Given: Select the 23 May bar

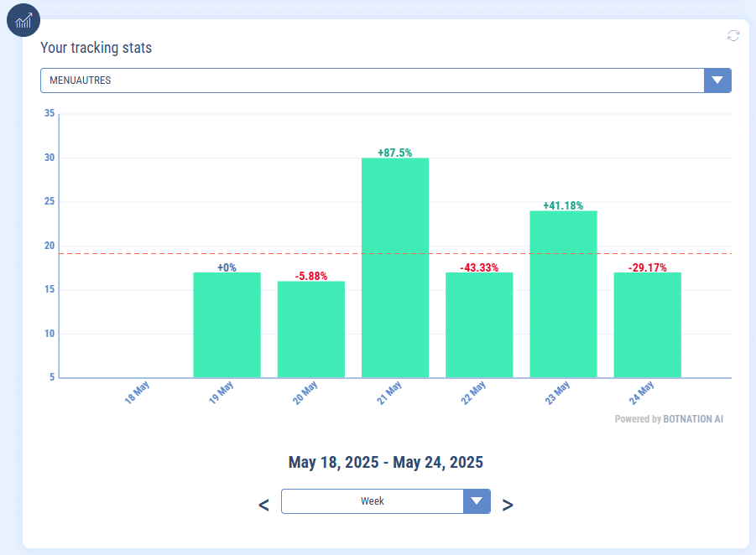Looking at the screenshot, I should [x=563, y=293].
